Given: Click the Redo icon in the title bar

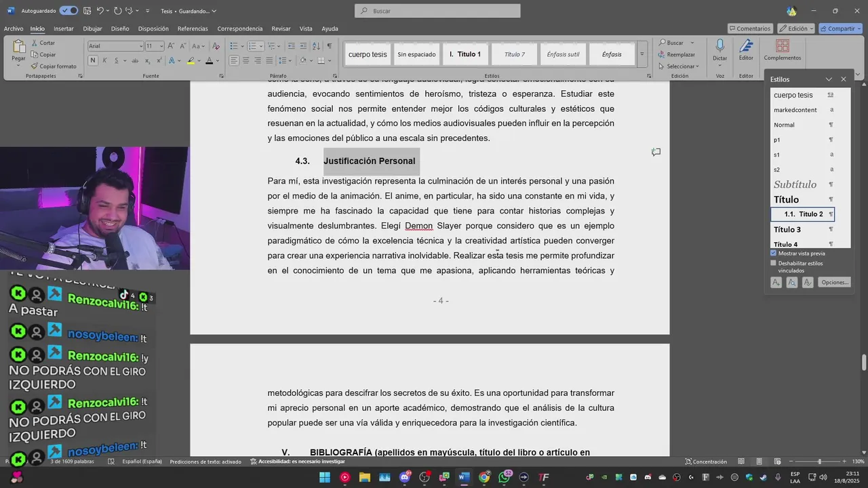Looking at the screenshot, I should 118,11.
